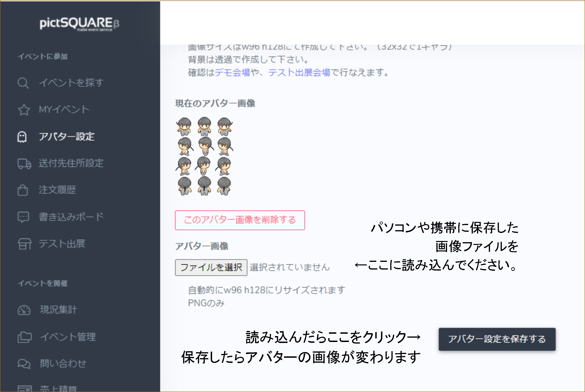Open the テスト出展会場 link
The height and width of the screenshot is (392, 585).
click(x=299, y=72)
